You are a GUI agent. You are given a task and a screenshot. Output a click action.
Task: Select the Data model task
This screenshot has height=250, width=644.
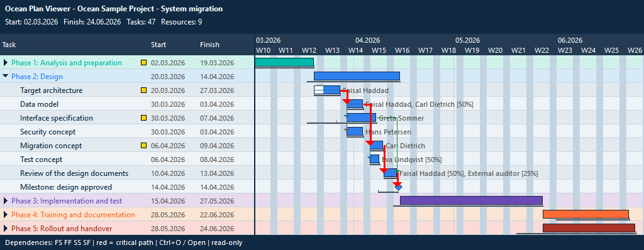click(127, 104)
